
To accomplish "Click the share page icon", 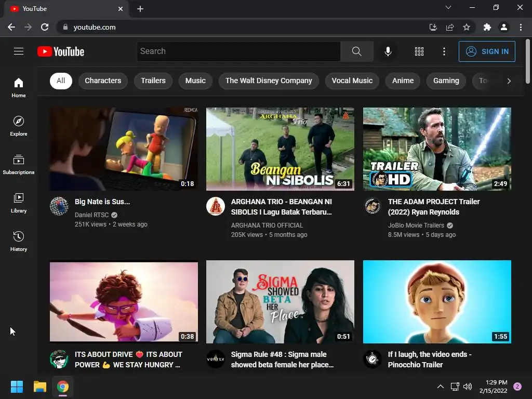I will [x=450, y=27].
